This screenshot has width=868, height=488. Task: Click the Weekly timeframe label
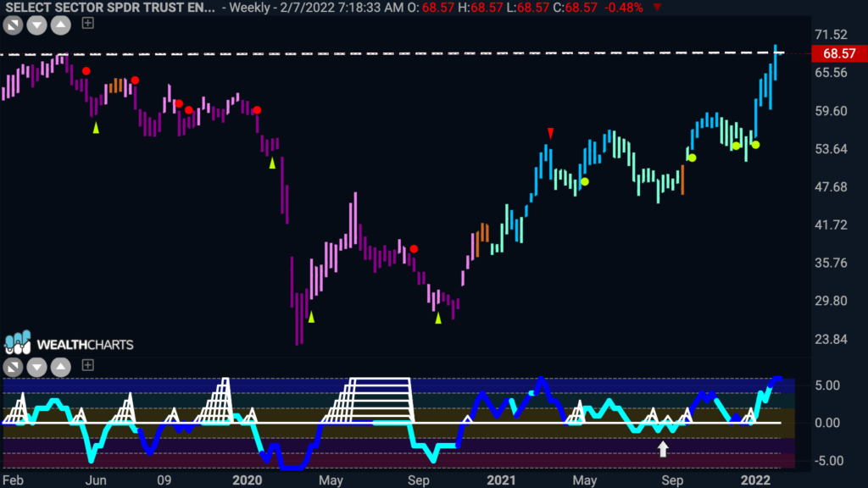pyautogui.click(x=250, y=8)
